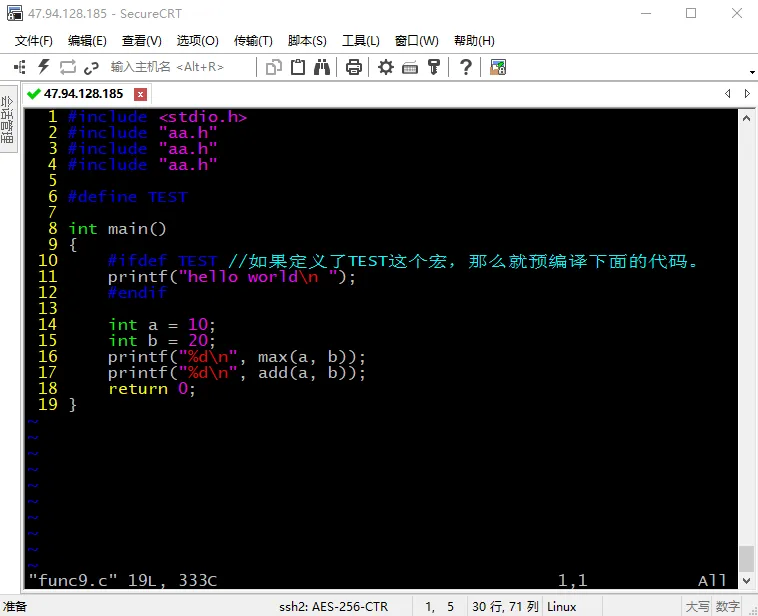The image size is (758, 616).
Task: Open the 脚本(S) menu
Action: click(307, 41)
